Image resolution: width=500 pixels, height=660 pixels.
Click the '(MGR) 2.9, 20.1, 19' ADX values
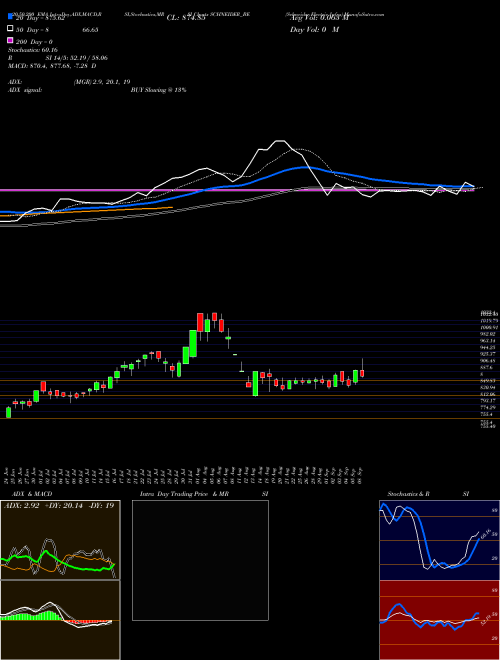click(x=101, y=82)
